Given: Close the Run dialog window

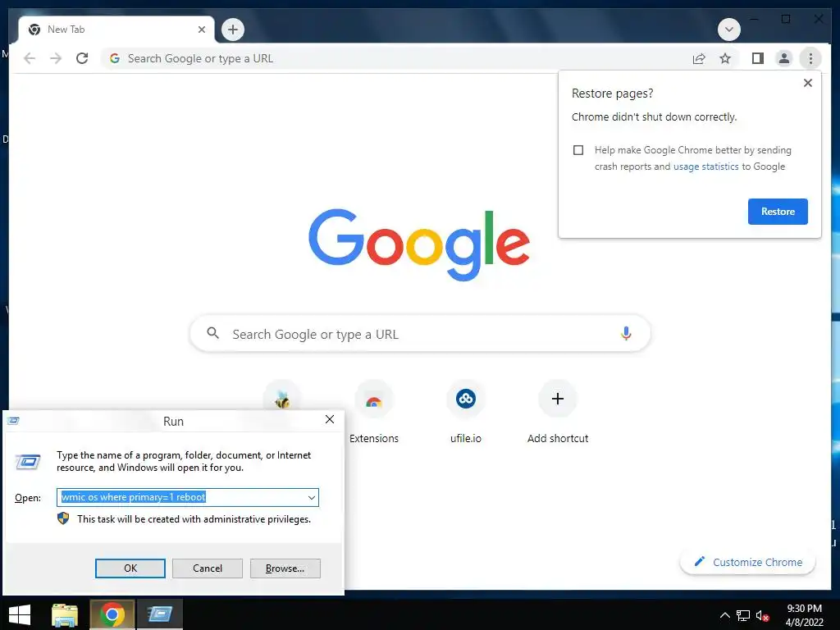Looking at the screenshot, I should pyautogui.click(x=330, y=419).
